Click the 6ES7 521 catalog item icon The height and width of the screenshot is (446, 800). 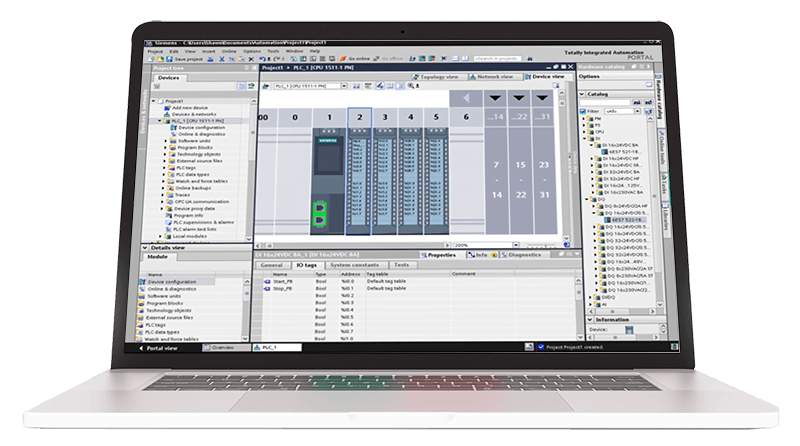(605, 152)
